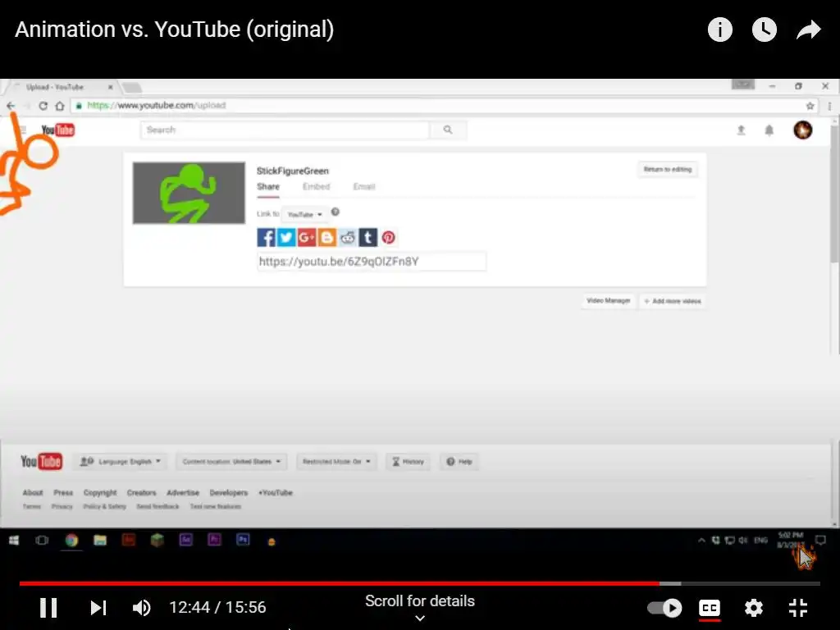Share to Google Plus
The width and height of the screenshot is (840, 630).
click(307, 237)
